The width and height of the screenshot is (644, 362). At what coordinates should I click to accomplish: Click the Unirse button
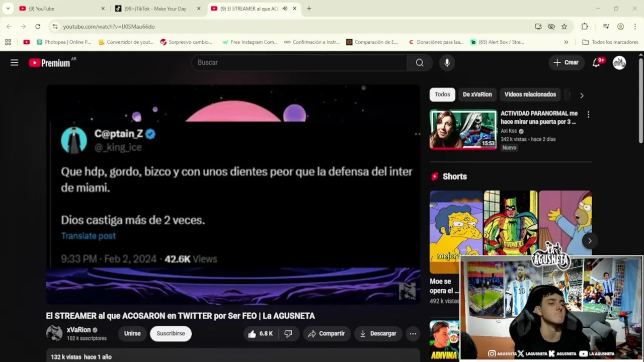[x=132, y=333]
